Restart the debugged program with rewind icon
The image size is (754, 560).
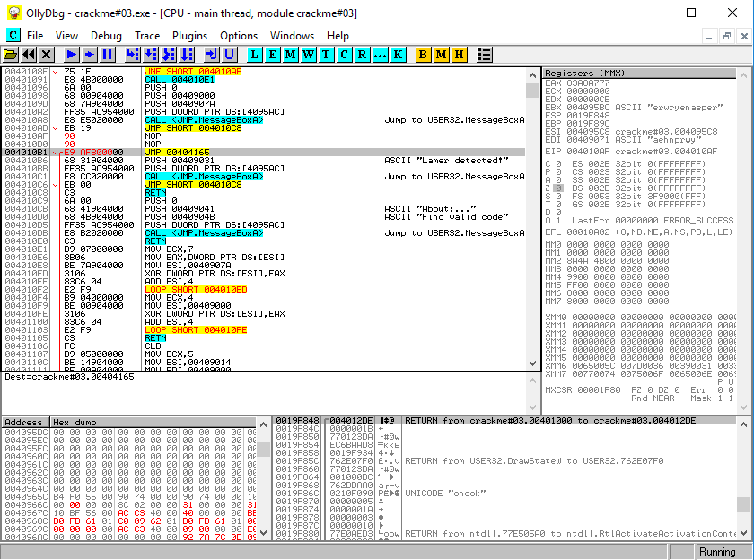(x=29, y=55)
